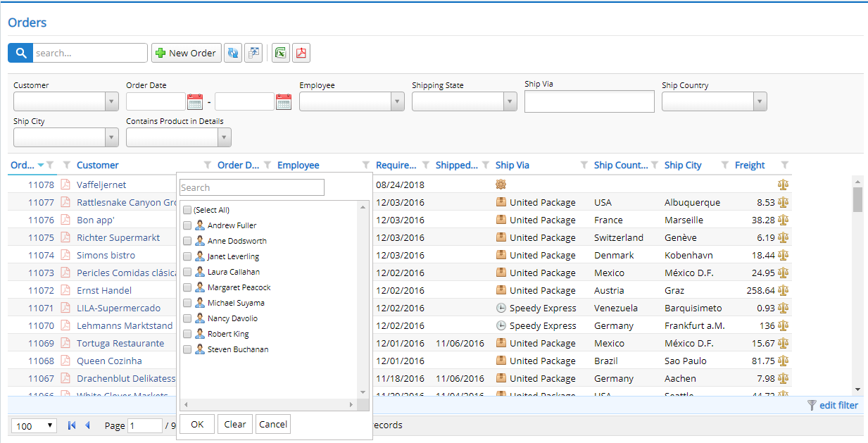Click the New Order button
Image resolution: width=868 pixels, height=443 pixels.
click(186, 53)
